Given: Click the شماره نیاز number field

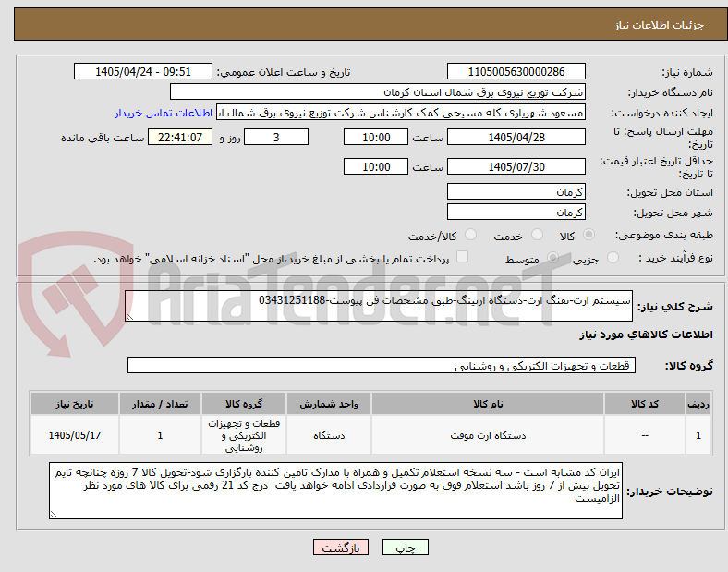Looking at the screenshot, I should (x=516, y=71).
